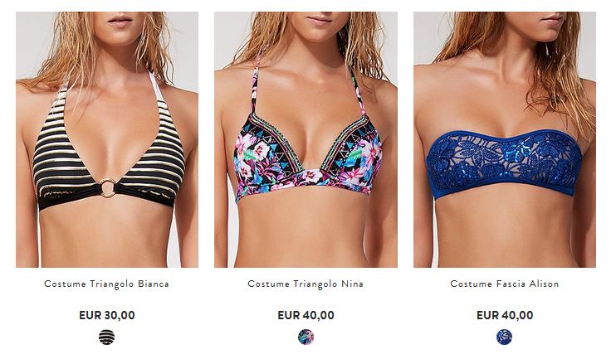The width and height of the screenshot is (616, 364).
Task: Click the blue lace bandeau top
Action: 505,165
